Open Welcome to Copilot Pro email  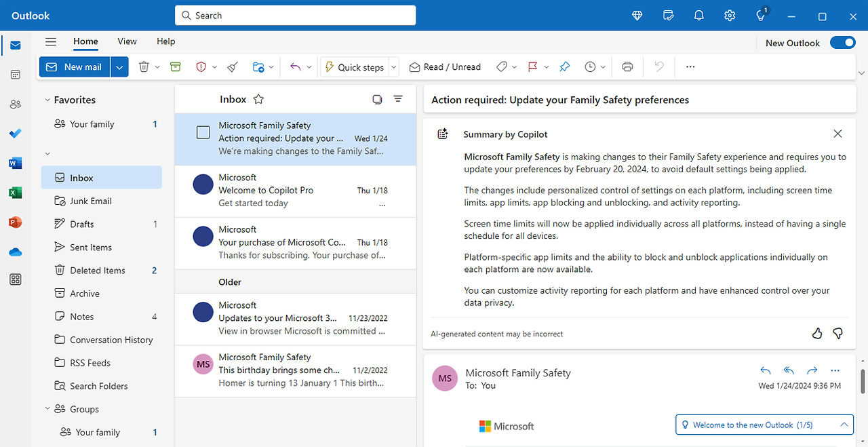pyautogui.click(x=295, y=191)
